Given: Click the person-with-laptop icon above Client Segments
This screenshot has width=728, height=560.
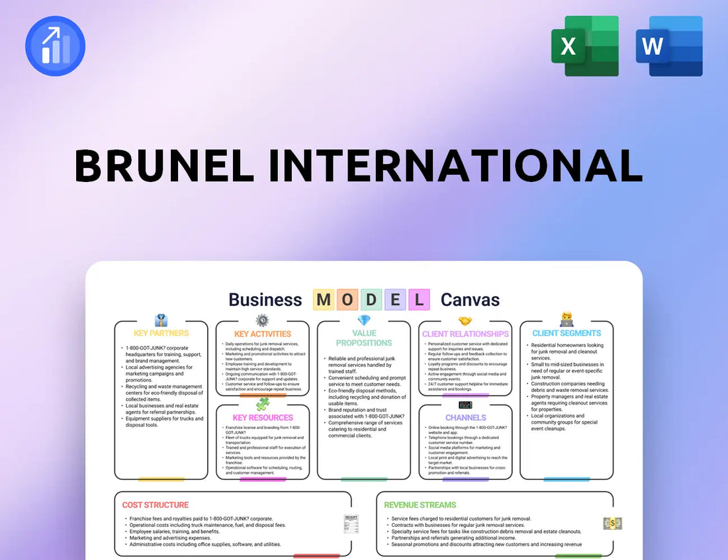Looking at the screenshot, I should pos(567,320).
